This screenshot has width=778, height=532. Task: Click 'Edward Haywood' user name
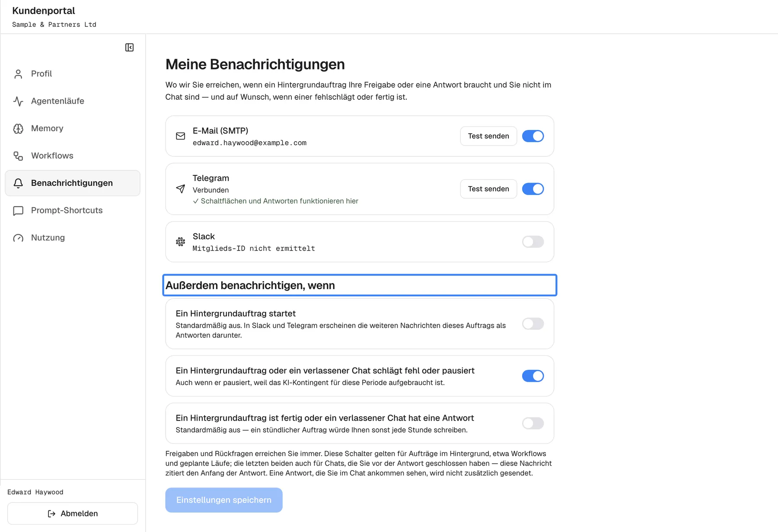tap(35, 492)
